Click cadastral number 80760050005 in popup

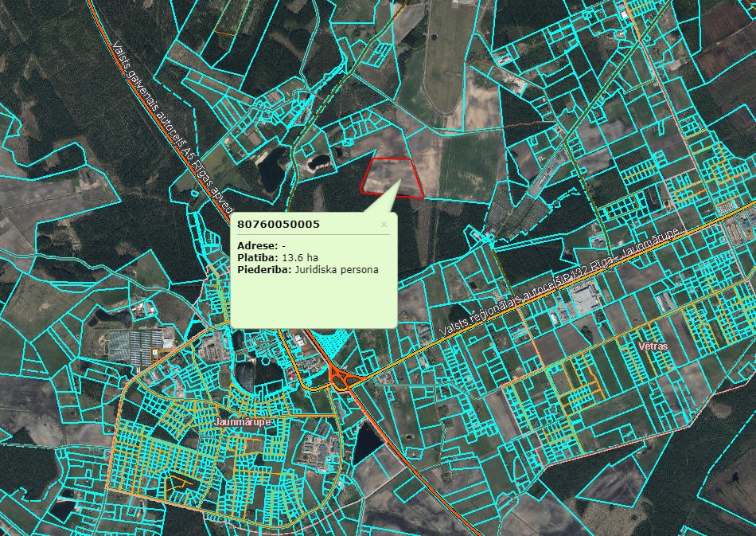[279, 225]
